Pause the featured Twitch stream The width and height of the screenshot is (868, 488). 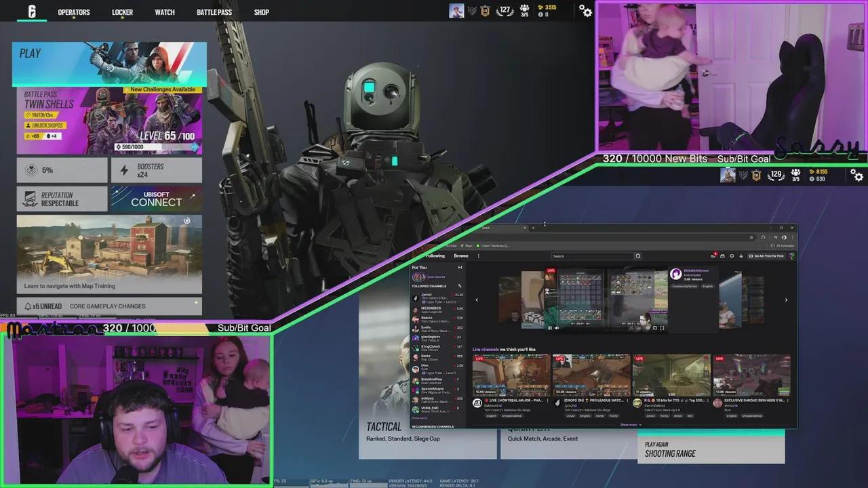pos(550,328)
